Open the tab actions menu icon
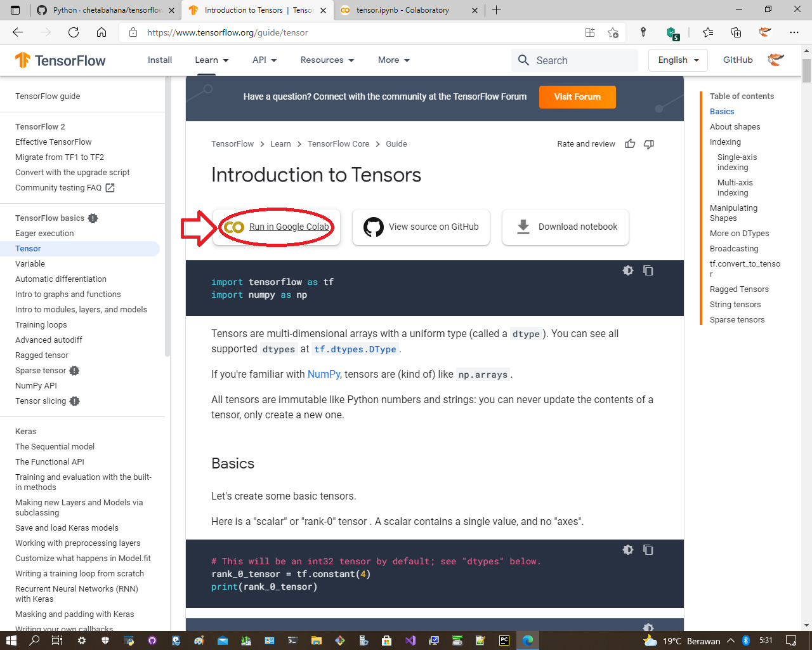This screenshot has height=650, width=812. click(x=15, y=10)
